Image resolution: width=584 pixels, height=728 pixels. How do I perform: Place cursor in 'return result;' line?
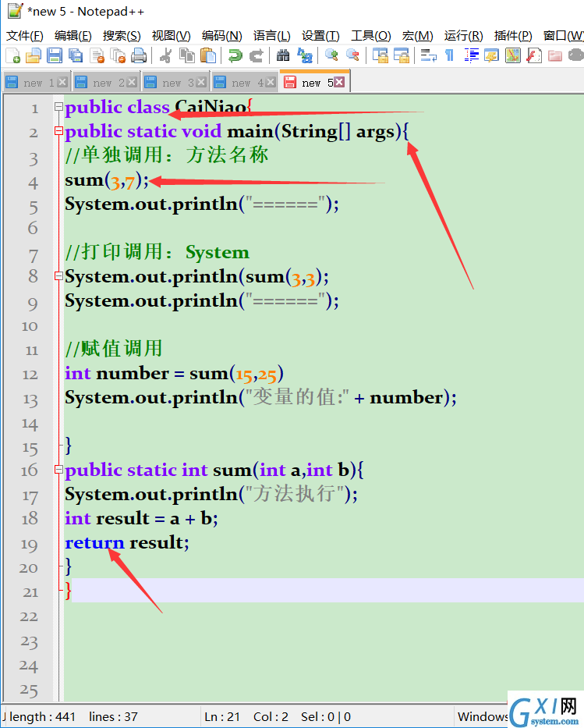[x=126, y=542]
